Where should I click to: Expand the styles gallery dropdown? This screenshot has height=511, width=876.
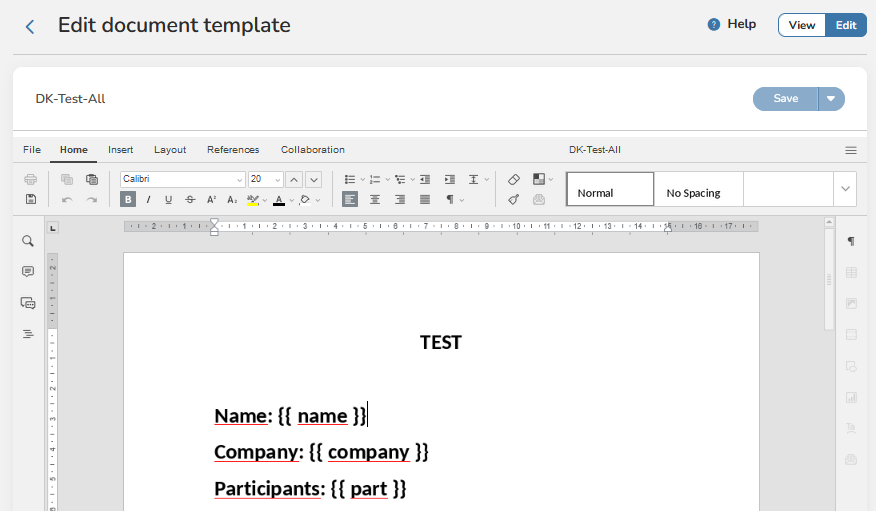click(846, 188)
